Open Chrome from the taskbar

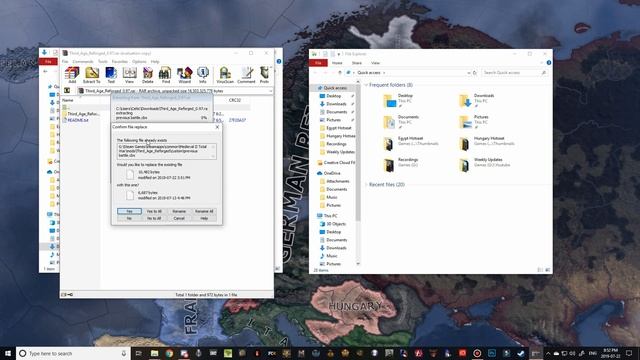tap(169, 353)
